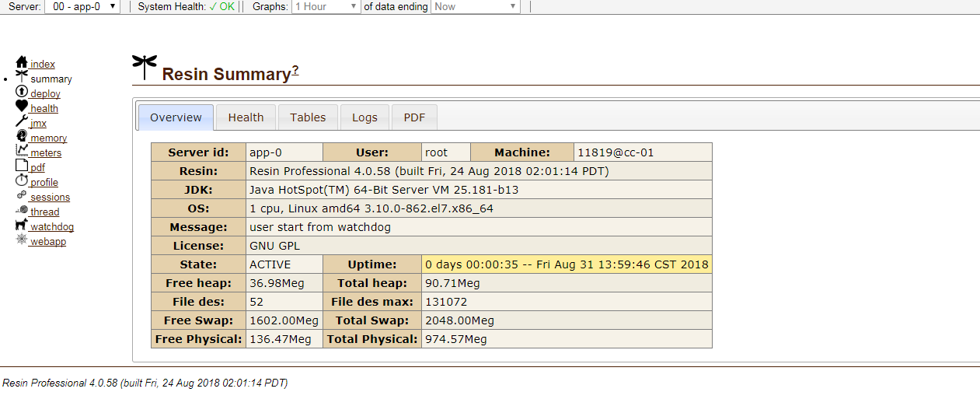Open the sessions link
This screenshot has height=399, width=980.
click(x=50, y=198)
